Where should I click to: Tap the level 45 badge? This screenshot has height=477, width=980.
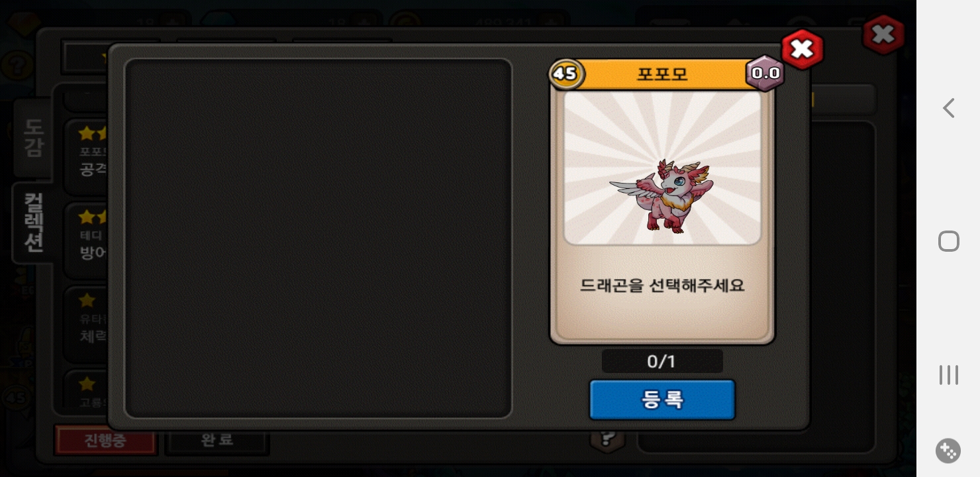(x=565, y=73)
